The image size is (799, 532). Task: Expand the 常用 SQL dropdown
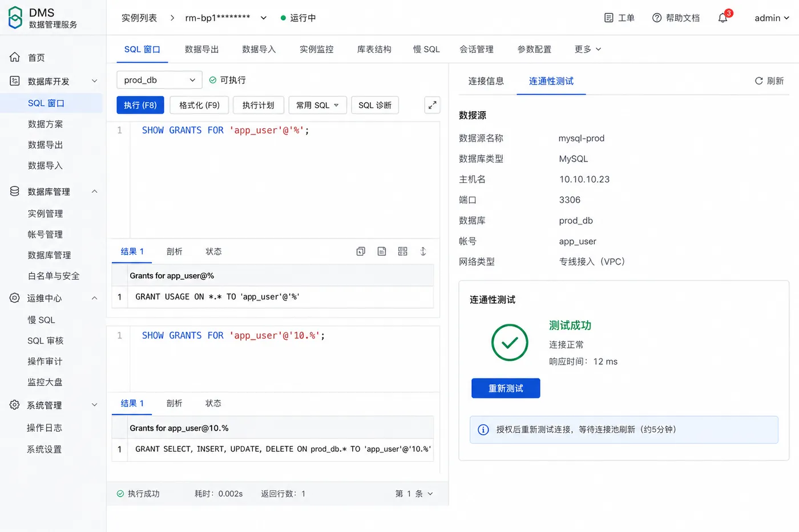coord(317,105)
